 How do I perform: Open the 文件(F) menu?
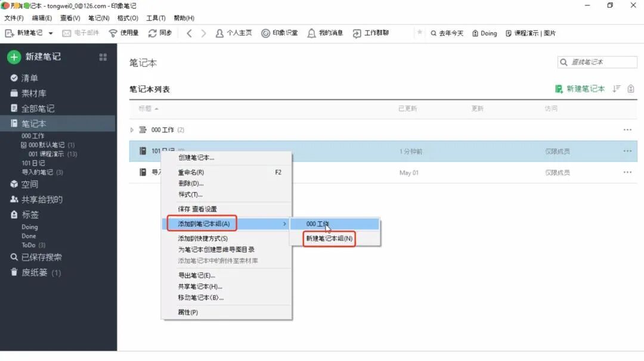click(x=14, y=18)
